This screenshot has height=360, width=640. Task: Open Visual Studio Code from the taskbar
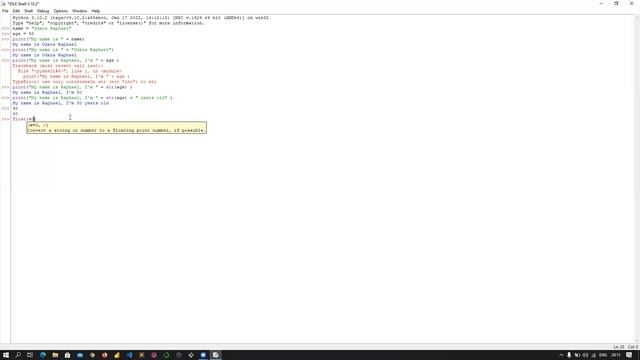click(x=129, y=355)
